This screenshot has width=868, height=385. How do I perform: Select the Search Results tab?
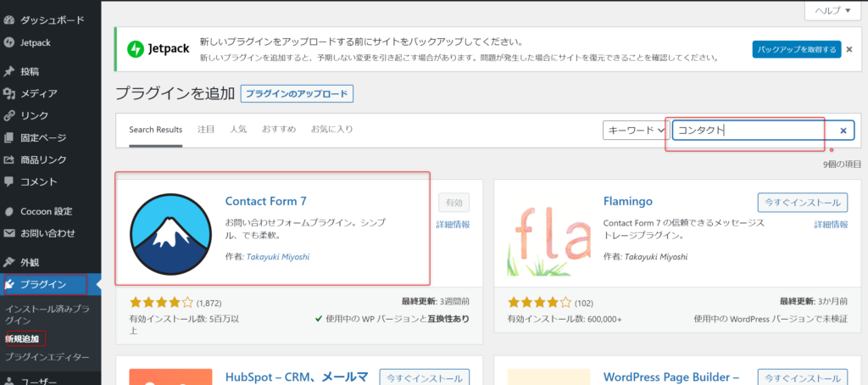click(x=156, y=130)
